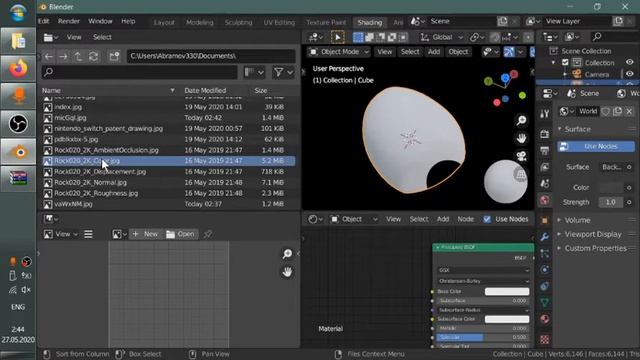Toggle Collection exclude checkbox in outliner
The height and width of the screenshot is (360, 640).
point(565,62)
